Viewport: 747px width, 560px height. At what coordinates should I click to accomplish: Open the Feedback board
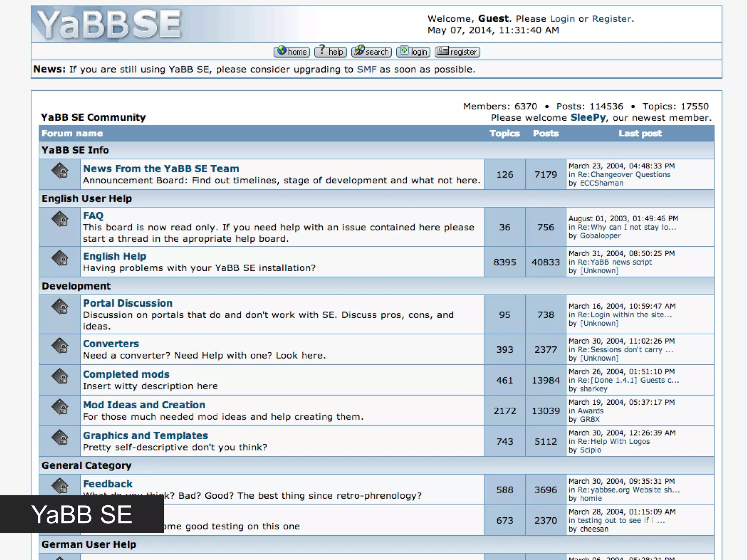pyautogui.click(x=108, y=484)
